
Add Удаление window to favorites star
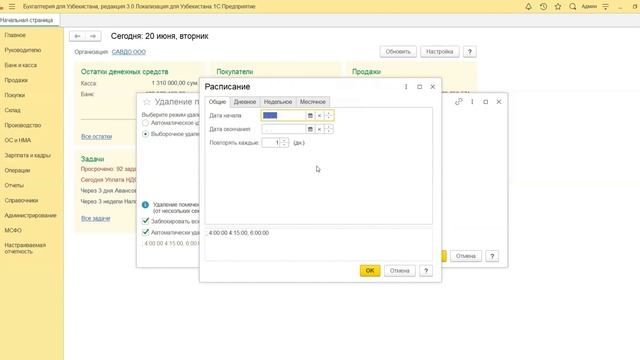(x=147, y=102)
